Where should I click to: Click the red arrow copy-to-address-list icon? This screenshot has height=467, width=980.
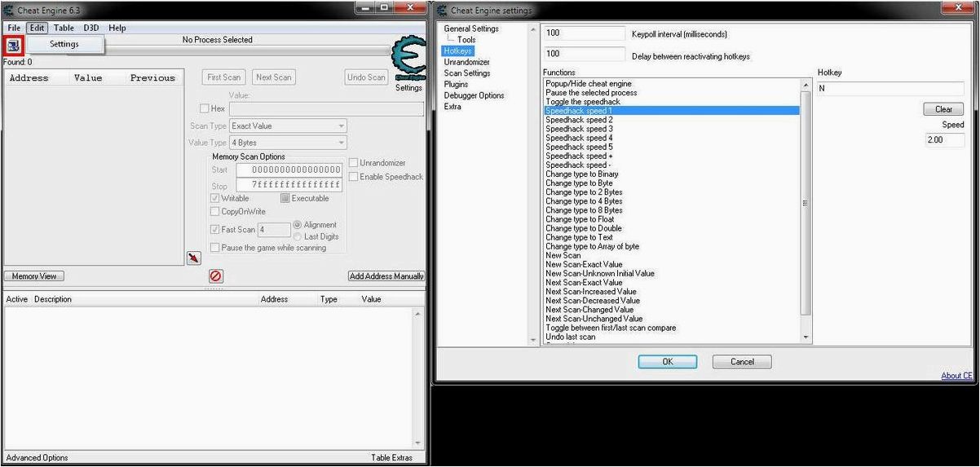tap(193, 258)
